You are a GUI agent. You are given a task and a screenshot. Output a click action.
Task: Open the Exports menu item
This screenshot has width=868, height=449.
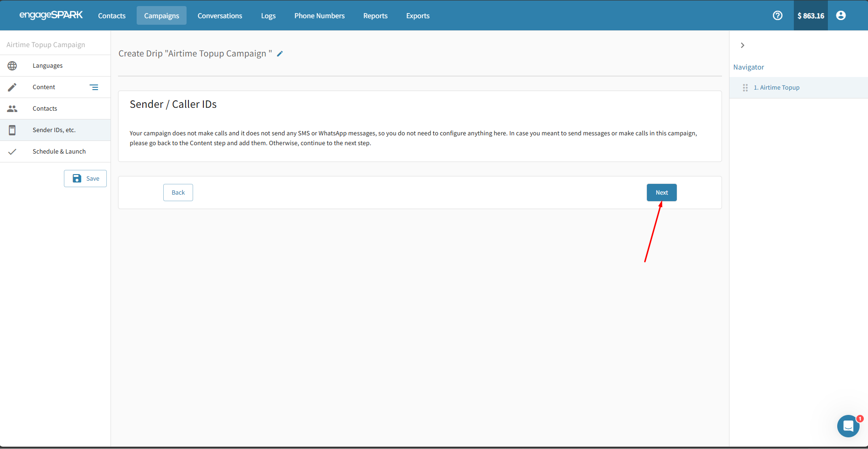(417, 15)
